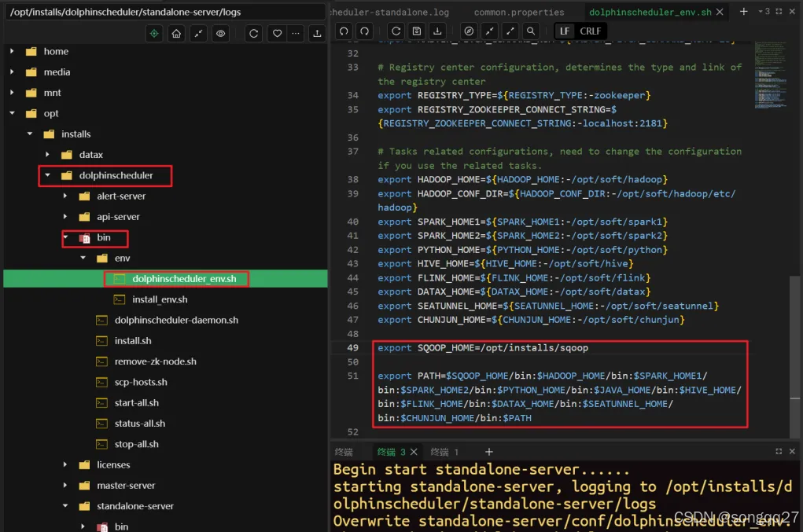Viewport: 803px width, 532px height.
Task: Click the code minimap preview
Action: (771, 75)
